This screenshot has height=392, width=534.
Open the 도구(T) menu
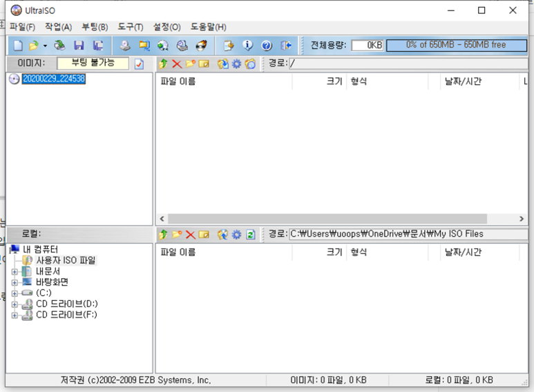[131, 27]
